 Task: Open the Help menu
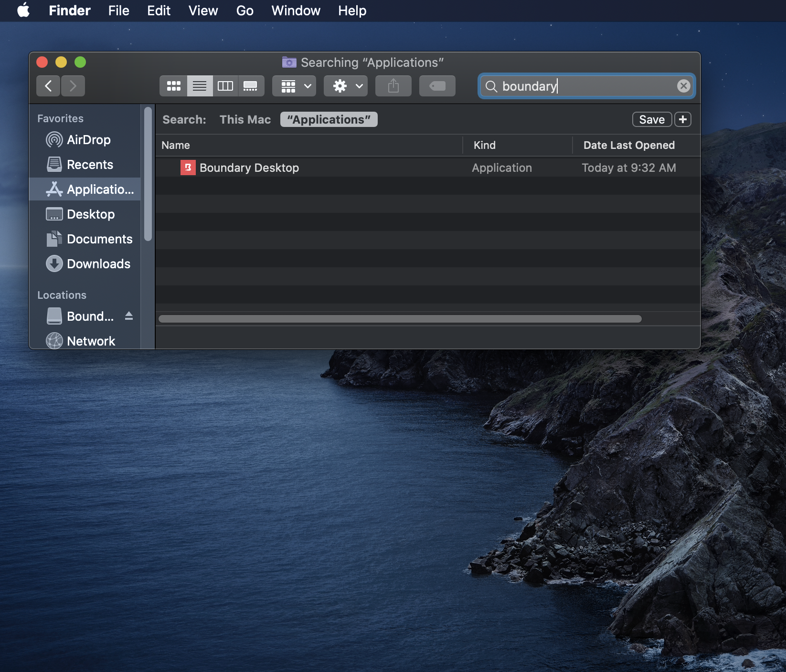(352, 10)
